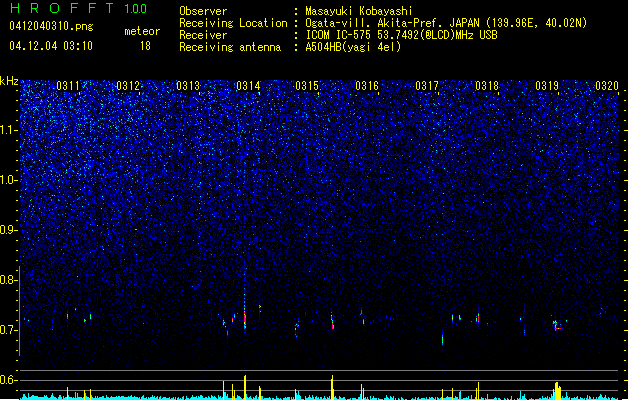
Task: Click the 0315 time marker
Action: tap(307, 86)
